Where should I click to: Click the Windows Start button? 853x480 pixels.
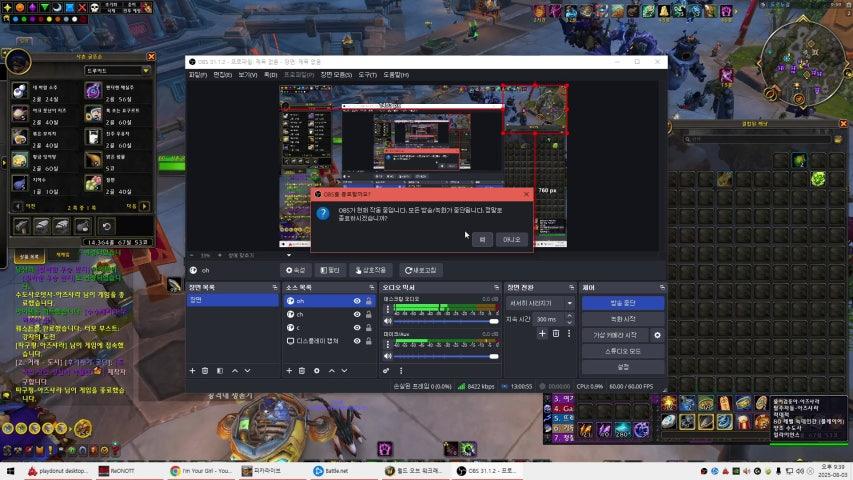coord(10,471)
